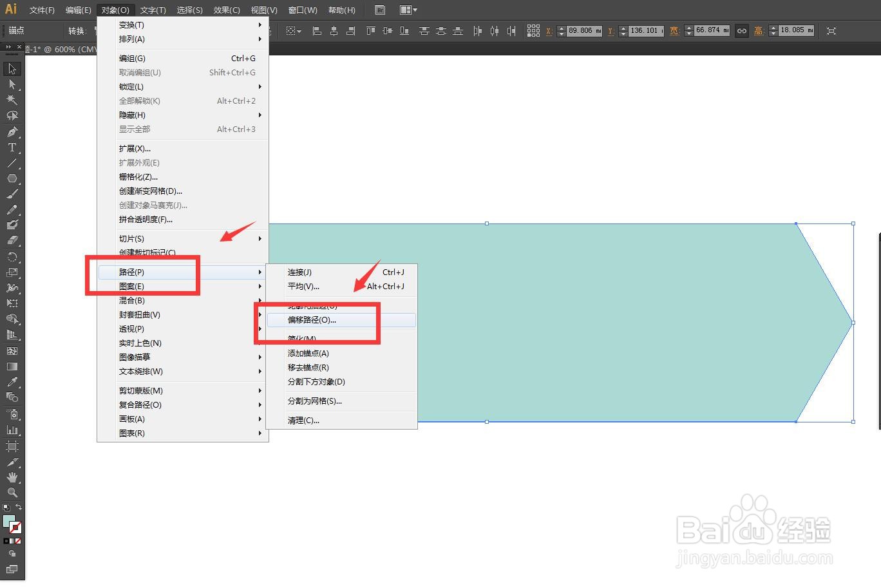
Task: Choose 连接(J) in path submenu
Action: tap(342, 272)
